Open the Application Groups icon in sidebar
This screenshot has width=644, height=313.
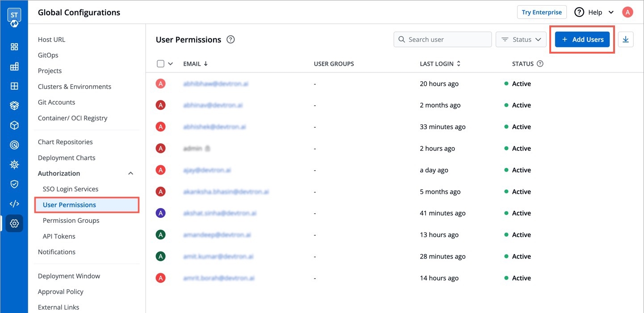pyautogui.click(x=14, y=67)
